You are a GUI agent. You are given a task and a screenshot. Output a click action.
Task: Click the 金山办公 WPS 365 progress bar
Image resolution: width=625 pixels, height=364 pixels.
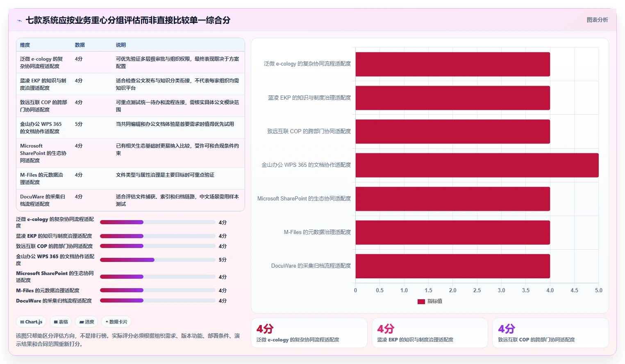158,260
